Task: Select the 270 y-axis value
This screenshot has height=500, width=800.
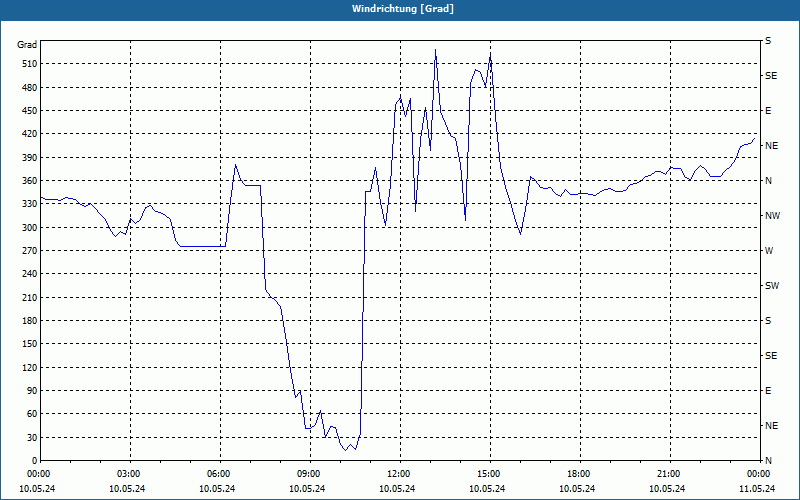Action: coord(29,251)
